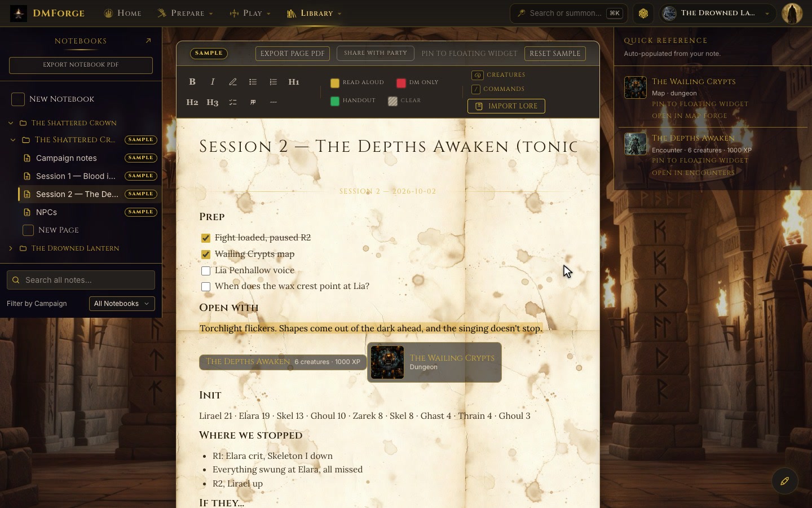The image size is (812, 508).
Task: Open the user avatar profile
Action: click(792, 14)
